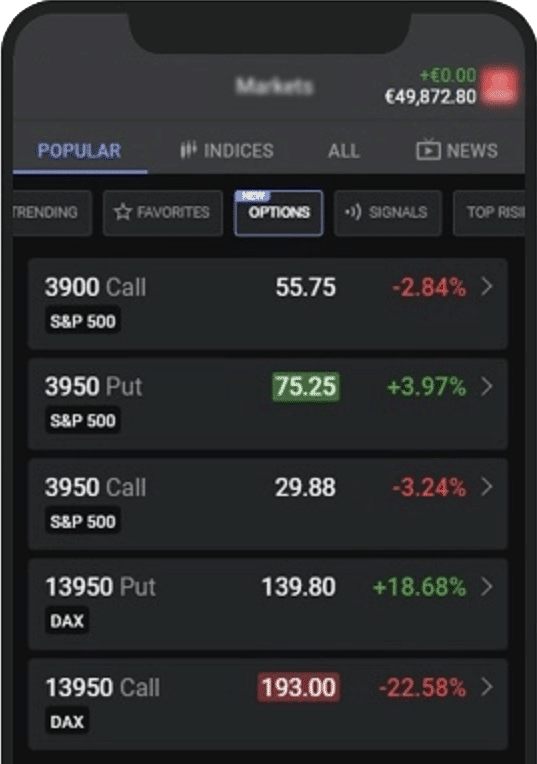The image size is (537, 764).
Task: Open the red profile avatar icon
Action: 499,87
